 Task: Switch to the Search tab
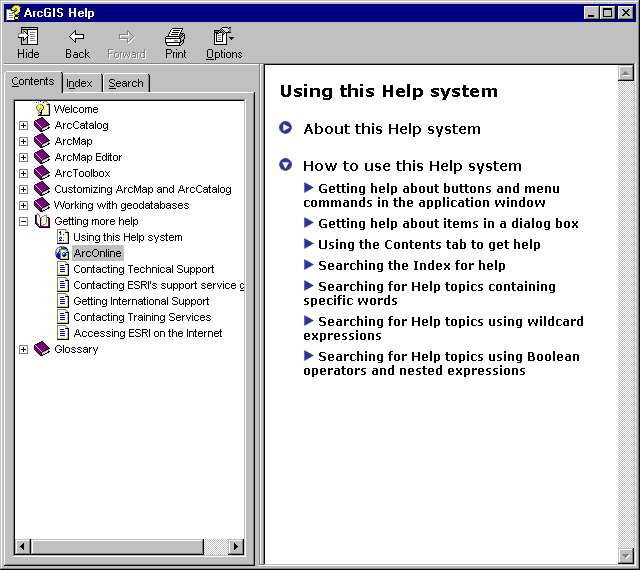pos(126,83)
